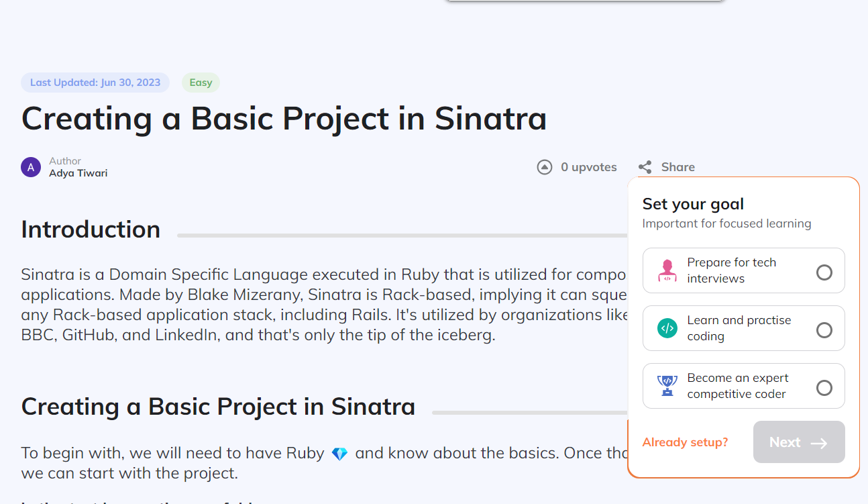Click the blue trophy competitive coder icon

667,386
